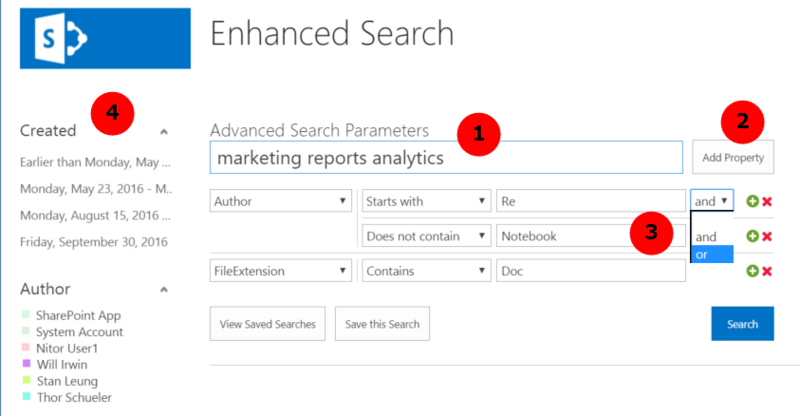Click the Add Property button
The width and height of the screenshot is (800, 416).
click(x=732, y=157)
